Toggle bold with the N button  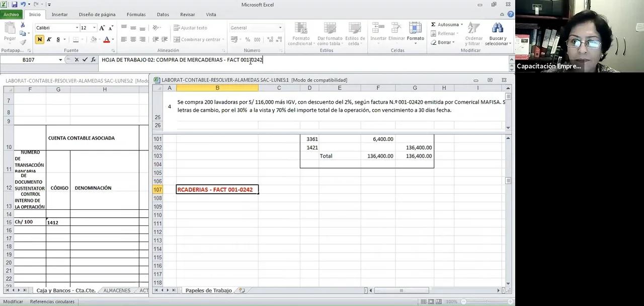(x=40, y=39)
